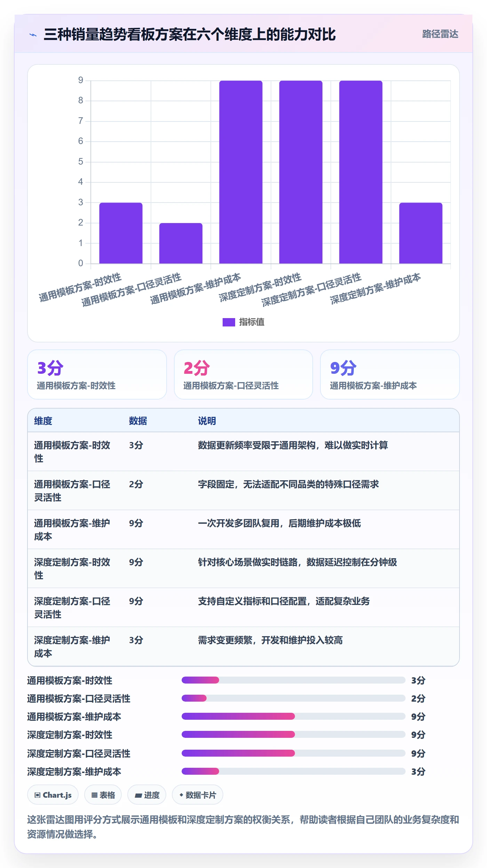Click progress label 通用模板方案-口径灵活性
Screen dimensions: 487x868
coord(79,699)
